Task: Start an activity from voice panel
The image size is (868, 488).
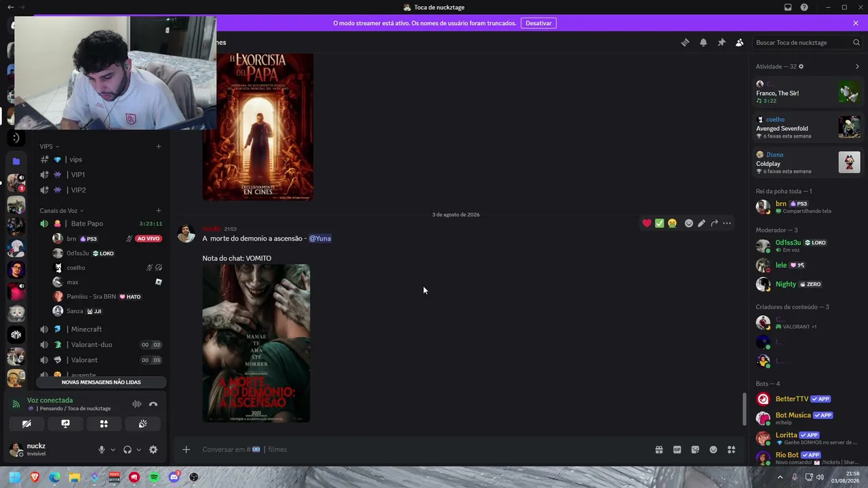Action: tap(104, 424)
